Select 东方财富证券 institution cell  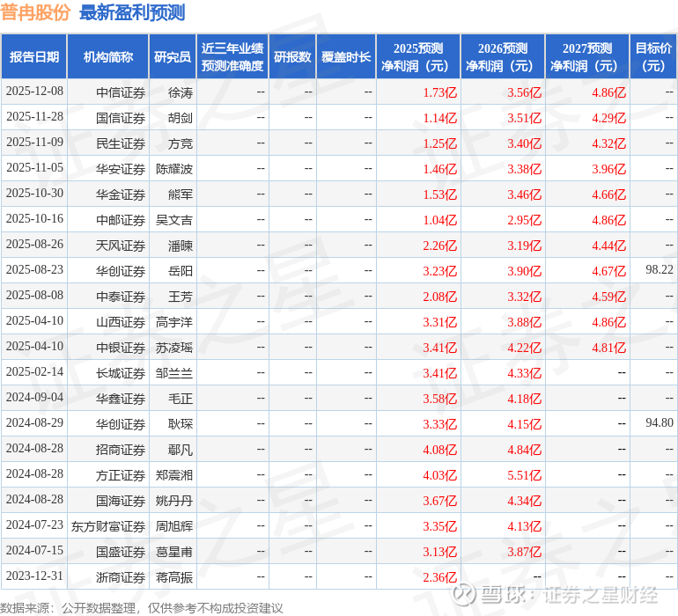tap(108, 526)
